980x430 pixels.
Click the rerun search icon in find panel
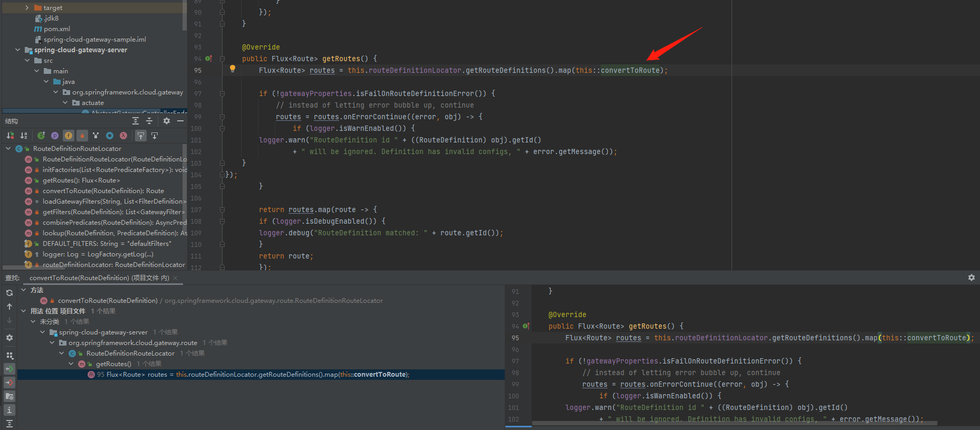point(9,293)
